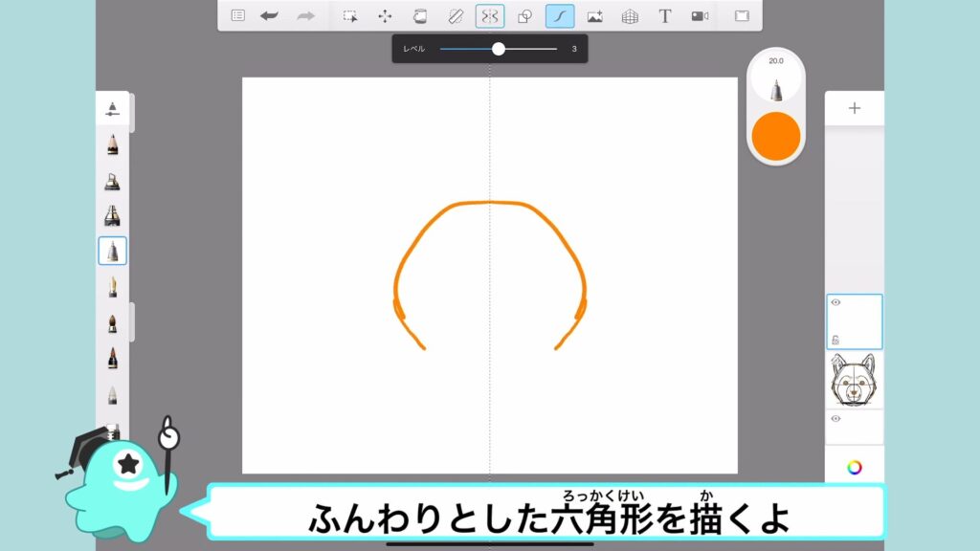Toggle the Symmetry tool off

pos(490,15)
